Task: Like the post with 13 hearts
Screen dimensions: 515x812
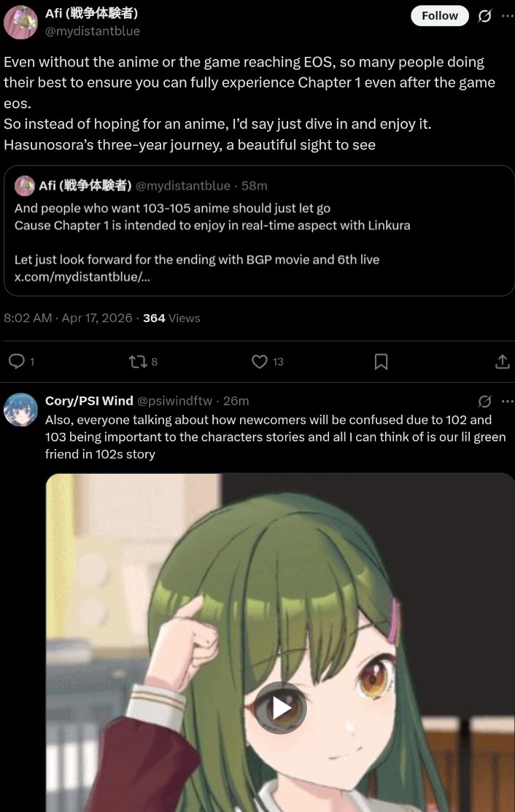Action: point(260,362)
